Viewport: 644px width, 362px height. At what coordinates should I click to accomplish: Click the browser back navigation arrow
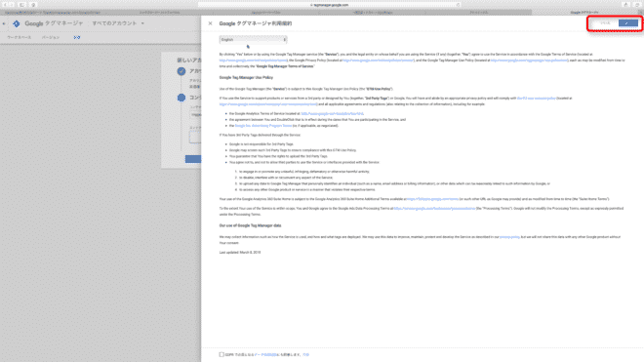click(5, 5)
